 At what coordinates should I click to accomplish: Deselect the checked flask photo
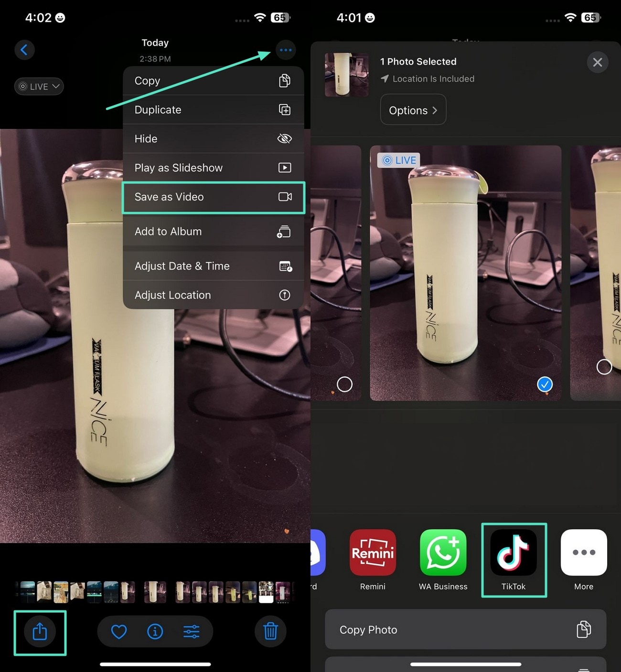545,384
